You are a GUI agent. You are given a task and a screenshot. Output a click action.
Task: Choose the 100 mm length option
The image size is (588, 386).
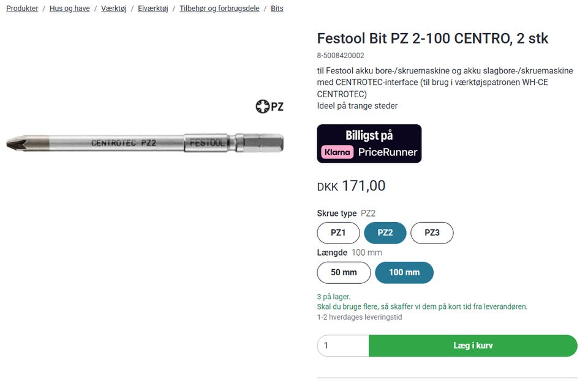point(404,273)
